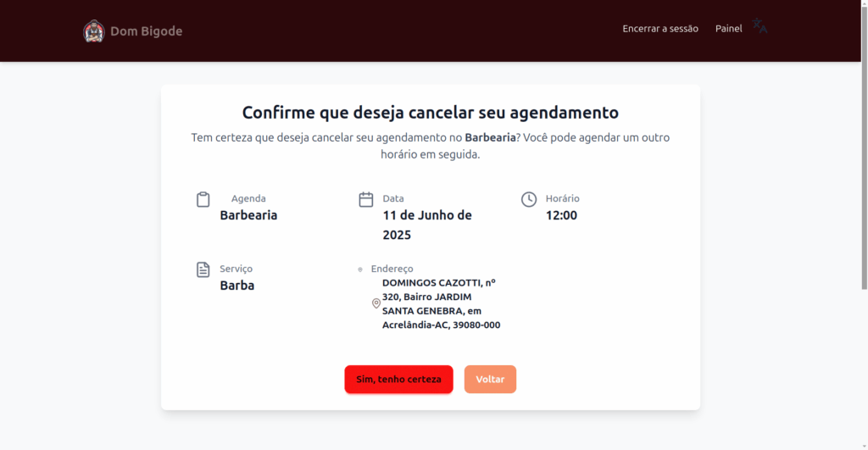Go back using the Voltar button
Screen dimensions: 868x450
pos(490,379)
